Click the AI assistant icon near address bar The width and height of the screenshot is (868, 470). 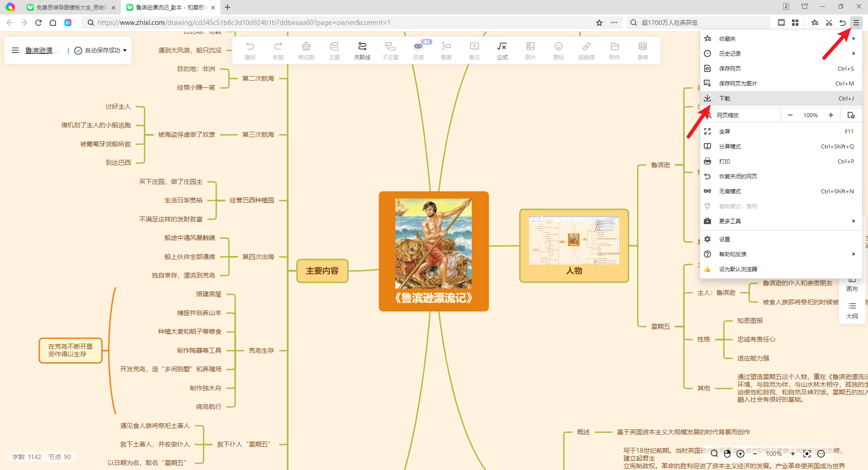[68, 23]
